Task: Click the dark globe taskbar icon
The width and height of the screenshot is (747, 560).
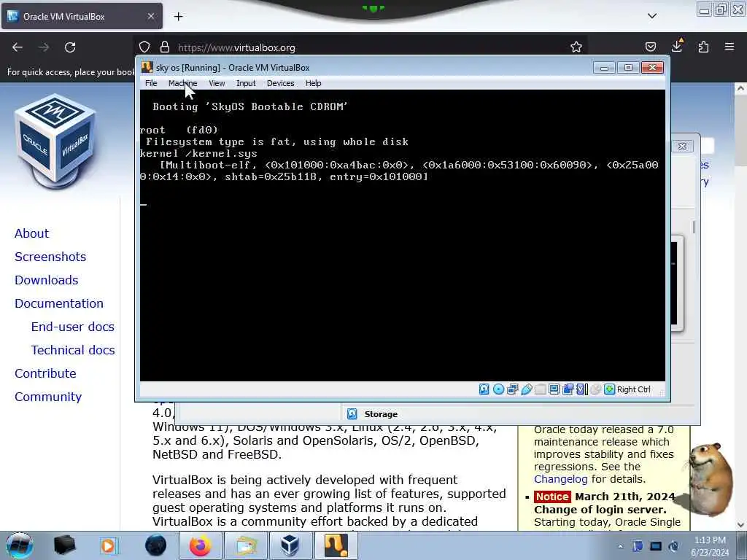Action: 156,545
